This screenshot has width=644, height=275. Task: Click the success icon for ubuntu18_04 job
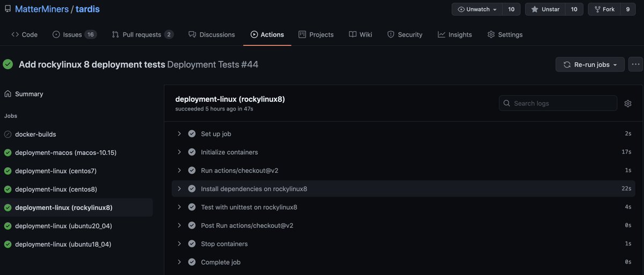coord(8,244)
